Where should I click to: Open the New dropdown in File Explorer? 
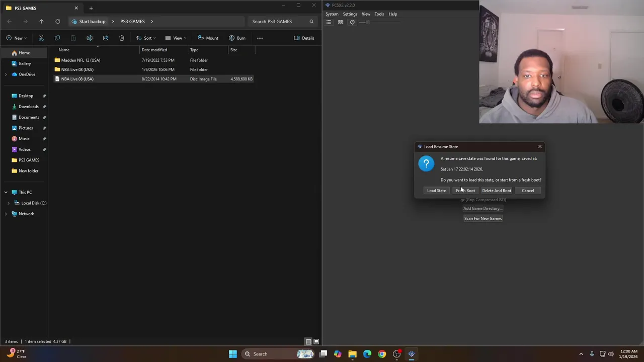[x=17, y=38]
